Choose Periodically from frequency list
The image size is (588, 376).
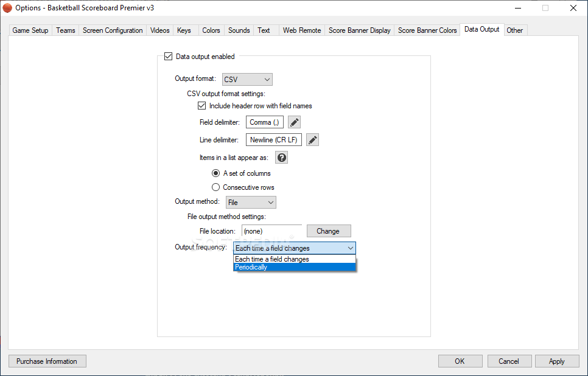[295, 267]
